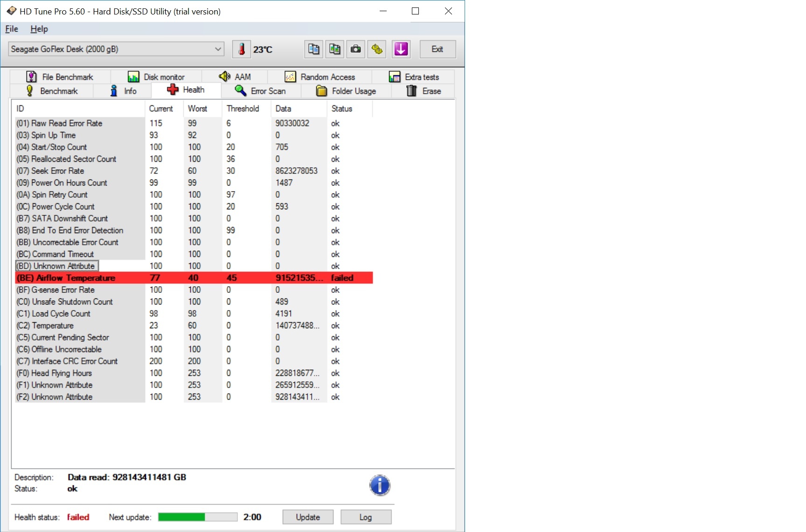Select the failed Airflow Temperature row
The image size is (806, 532).
coord(194,278)
